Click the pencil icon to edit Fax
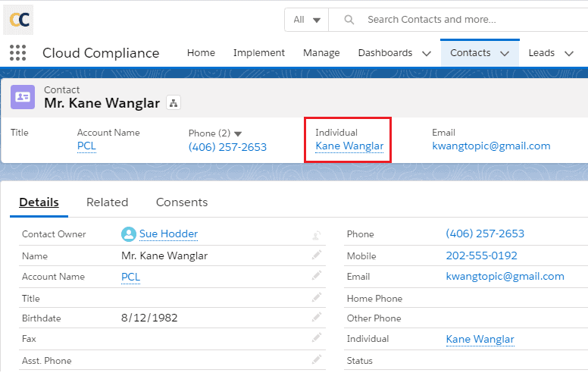 pyautogui.click(x=316, y=339)
